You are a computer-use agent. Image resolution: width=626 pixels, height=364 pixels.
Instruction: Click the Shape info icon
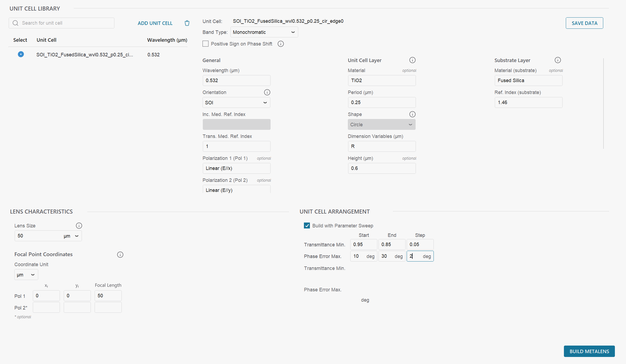(x=412, y=114)
